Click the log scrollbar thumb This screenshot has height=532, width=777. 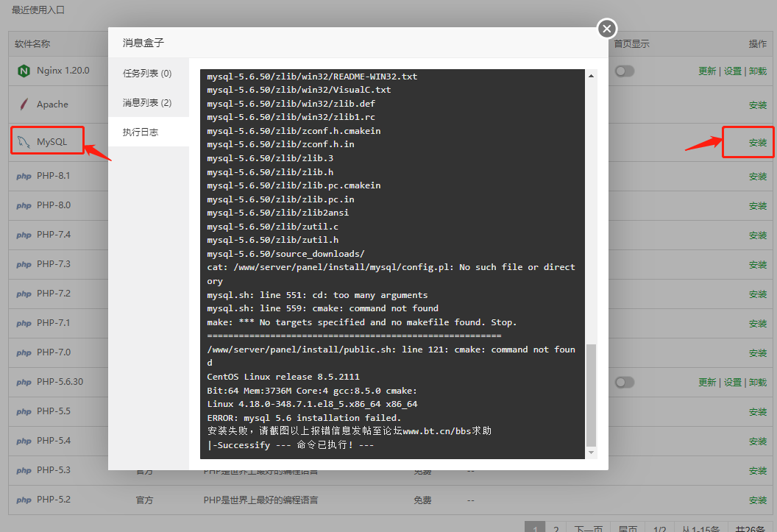(x=591, y=395)
